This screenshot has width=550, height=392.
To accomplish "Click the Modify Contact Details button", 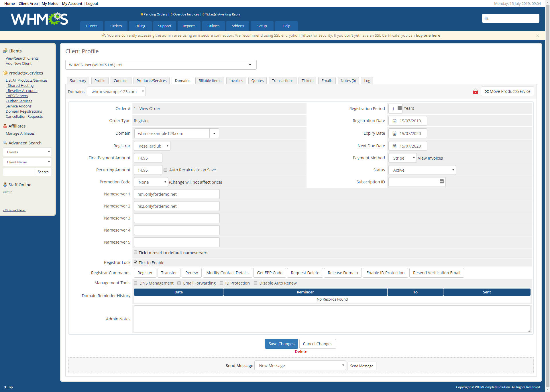I will pos(227,273).
